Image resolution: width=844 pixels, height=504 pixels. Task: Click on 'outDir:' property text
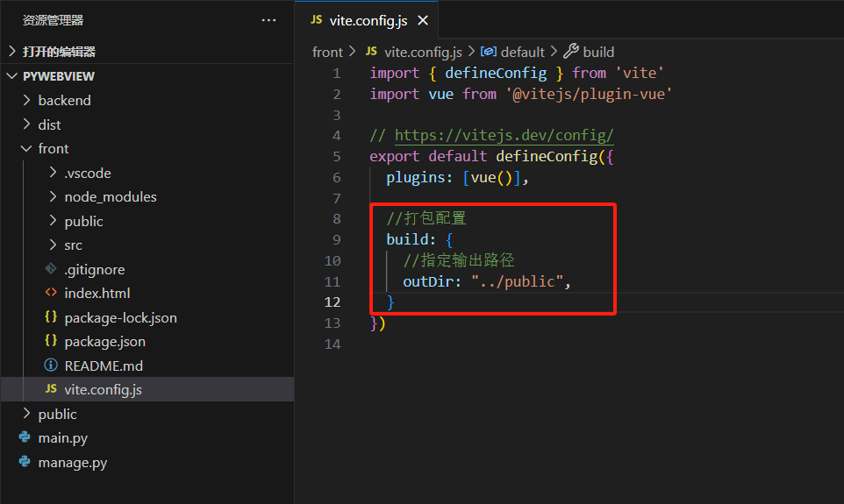[x=433, y=281]
